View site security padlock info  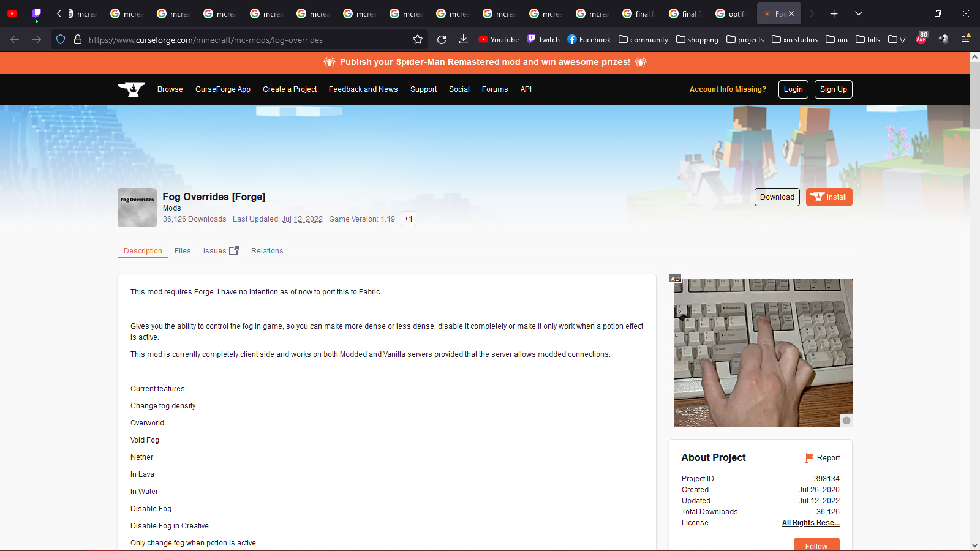pos(78,40)
